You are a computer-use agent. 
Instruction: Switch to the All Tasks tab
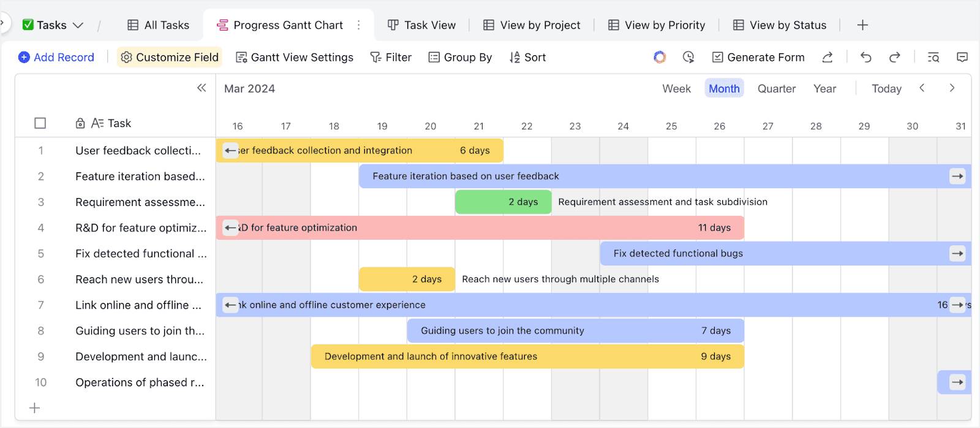click(158, 25)
